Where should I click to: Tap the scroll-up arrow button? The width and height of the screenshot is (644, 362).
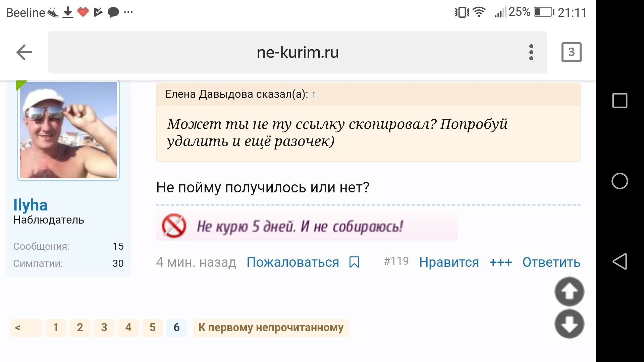pos(570,291)
